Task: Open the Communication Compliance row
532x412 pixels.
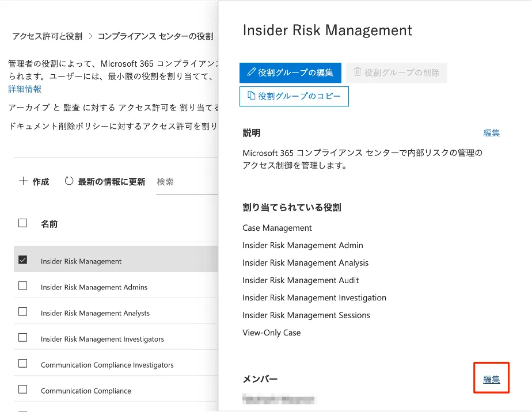Action: (x=86, y=391)
